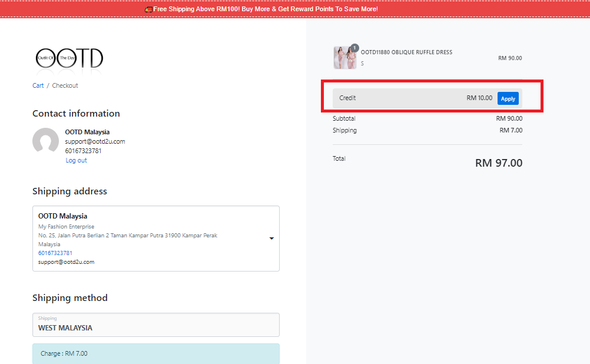The width and height of the screenshot is (590, 364).
Task: Click the My Fashion Enterprise address line
Action: point(66,227)
